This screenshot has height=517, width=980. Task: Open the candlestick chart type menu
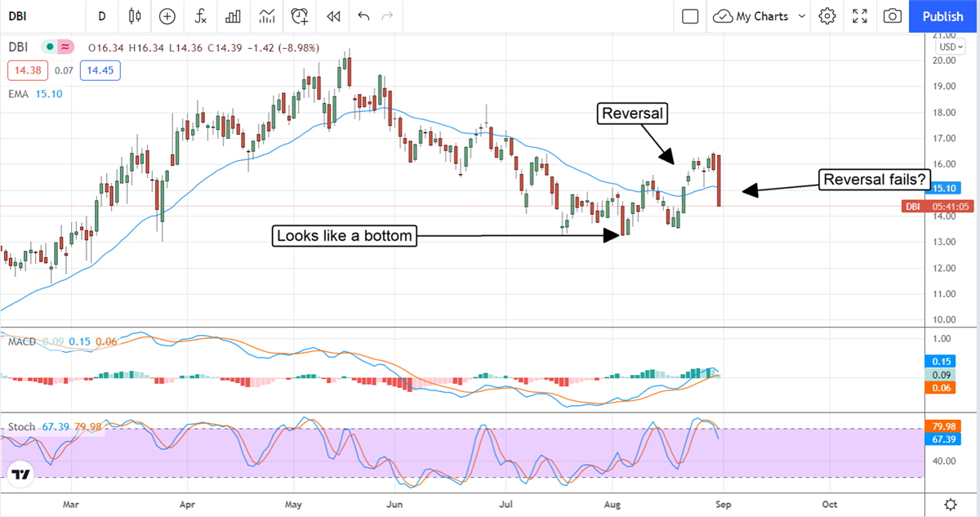135,16
